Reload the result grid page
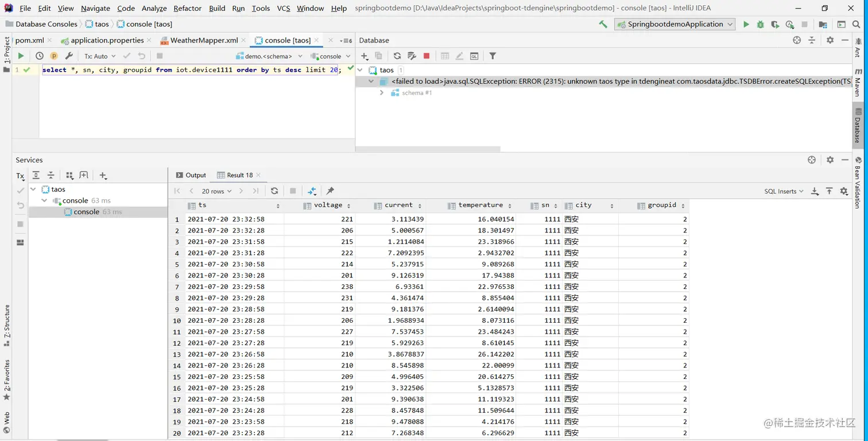868x441 pixels. click(x=274, y=191)
